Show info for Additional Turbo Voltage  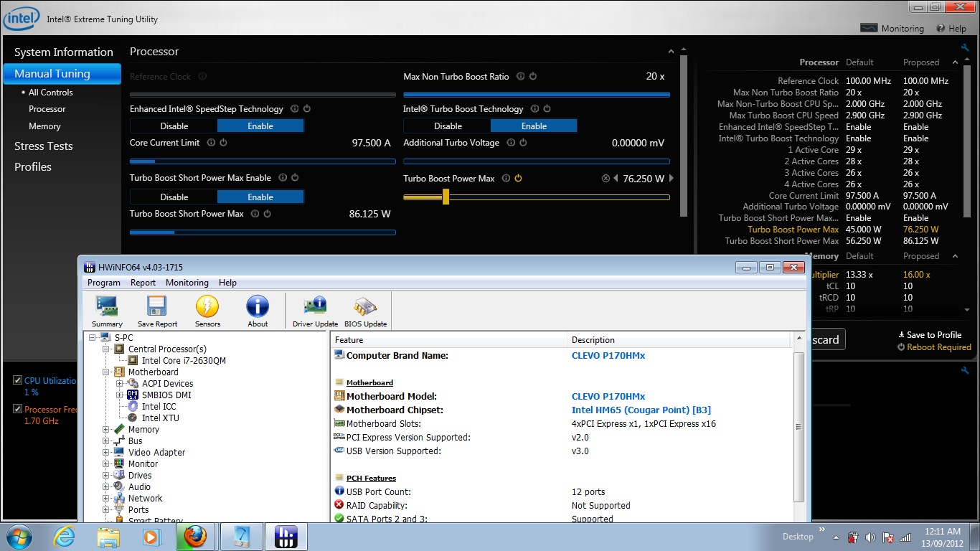pyautogui.click(x=511, y=143)
